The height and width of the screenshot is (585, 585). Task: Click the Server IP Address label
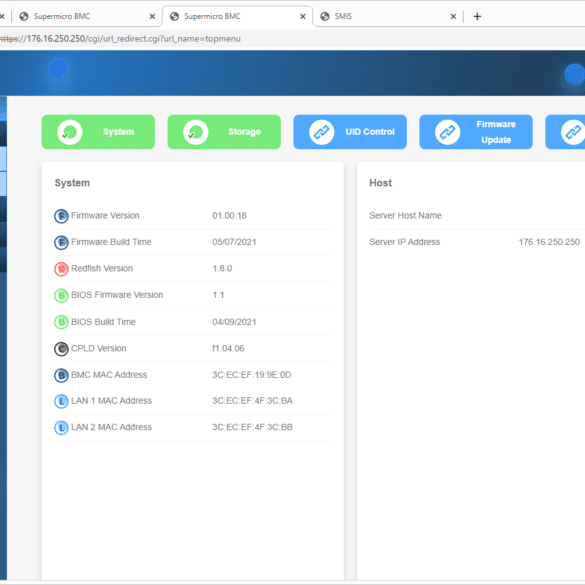(404, 242)
